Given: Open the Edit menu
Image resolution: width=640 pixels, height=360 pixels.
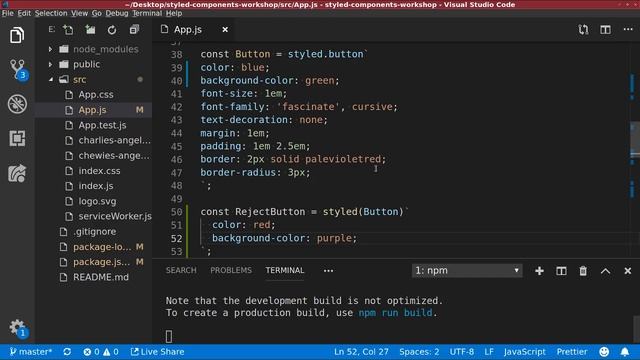Looking at the screenshot, I should tap(24, 13).
